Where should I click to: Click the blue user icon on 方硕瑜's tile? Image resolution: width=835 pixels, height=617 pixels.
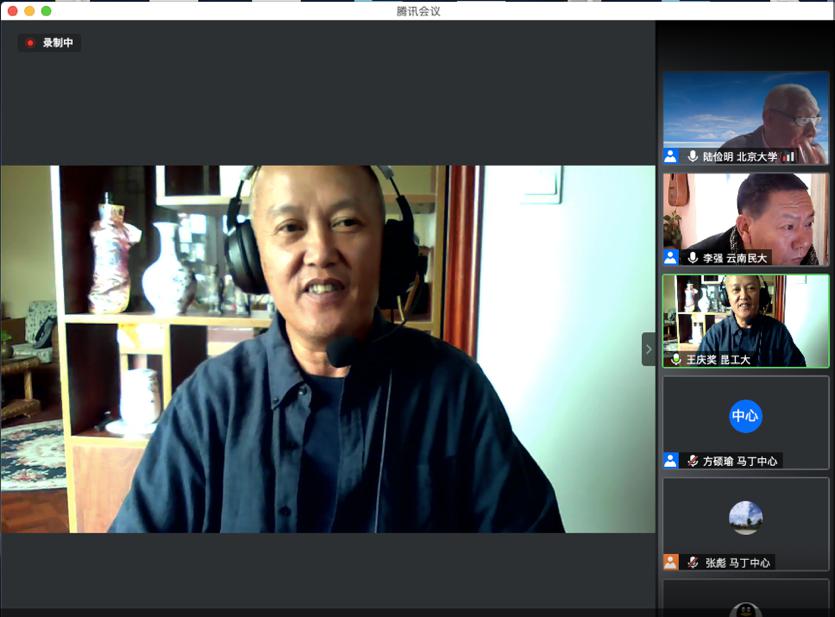pyautogui.click(x=670, y=461)
